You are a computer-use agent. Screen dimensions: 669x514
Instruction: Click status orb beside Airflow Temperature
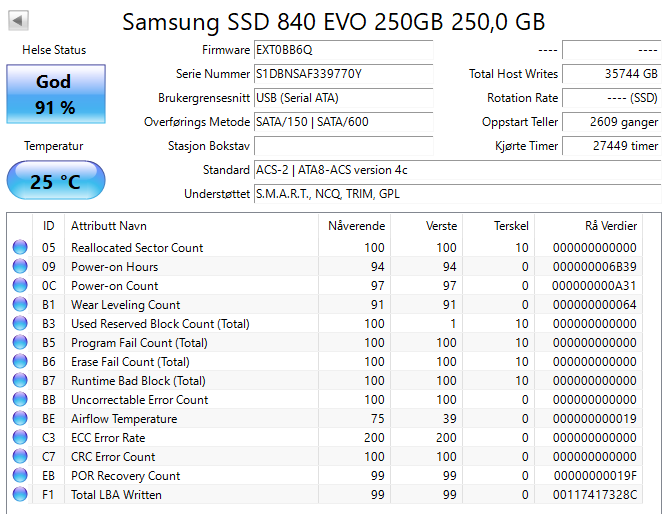(x=20, y=419)
